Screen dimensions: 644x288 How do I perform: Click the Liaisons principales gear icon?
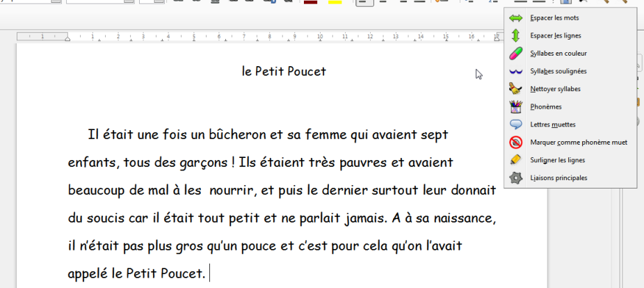click(516, 178)
